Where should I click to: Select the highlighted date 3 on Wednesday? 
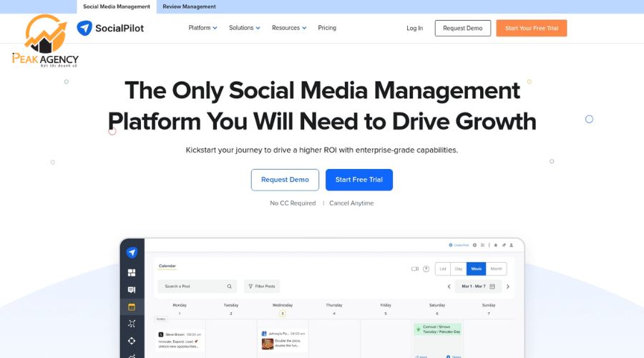pos(283,314)
